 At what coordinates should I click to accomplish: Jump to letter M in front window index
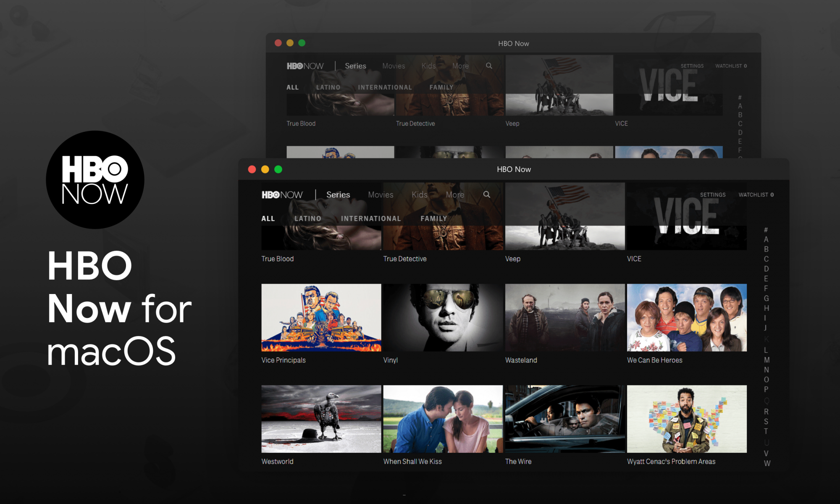click(x=766, y=360)
